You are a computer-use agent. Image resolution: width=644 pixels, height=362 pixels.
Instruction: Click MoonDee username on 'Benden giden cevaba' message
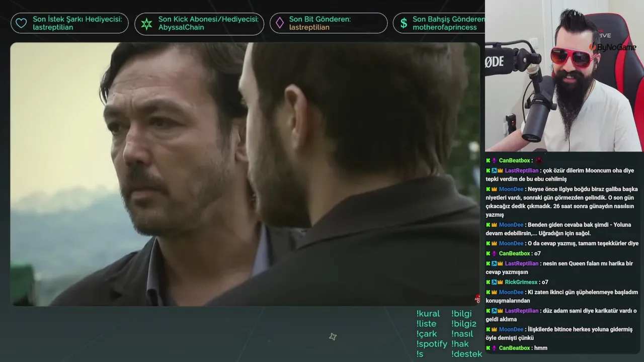coord(511,225)
